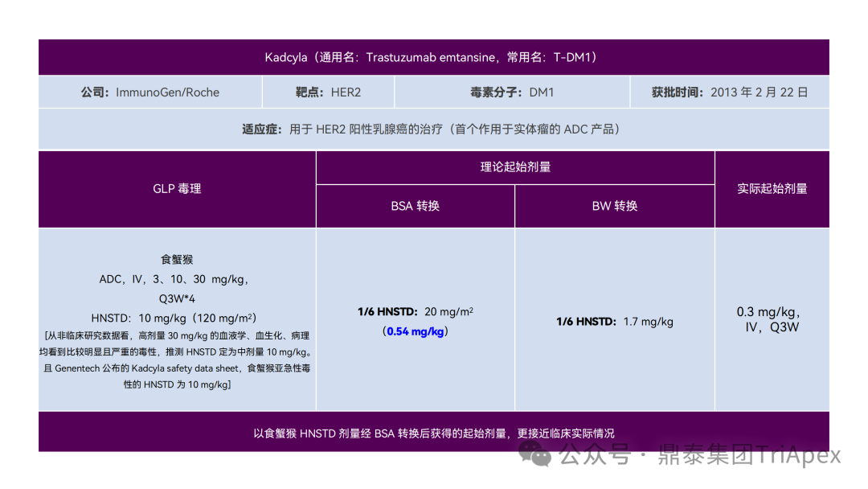
Task: Click the GLP 毒理 column header
Action: pyautogui.click(x=177, y=189)
